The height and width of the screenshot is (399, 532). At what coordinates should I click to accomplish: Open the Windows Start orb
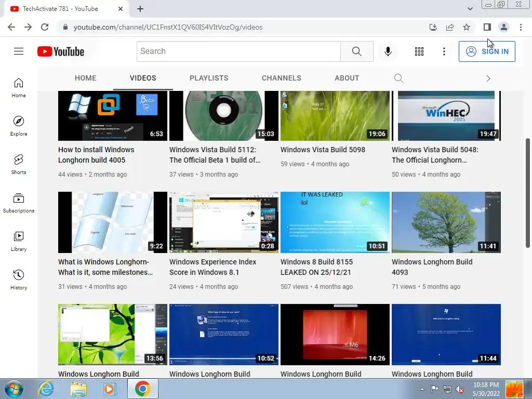coord(14,389)
